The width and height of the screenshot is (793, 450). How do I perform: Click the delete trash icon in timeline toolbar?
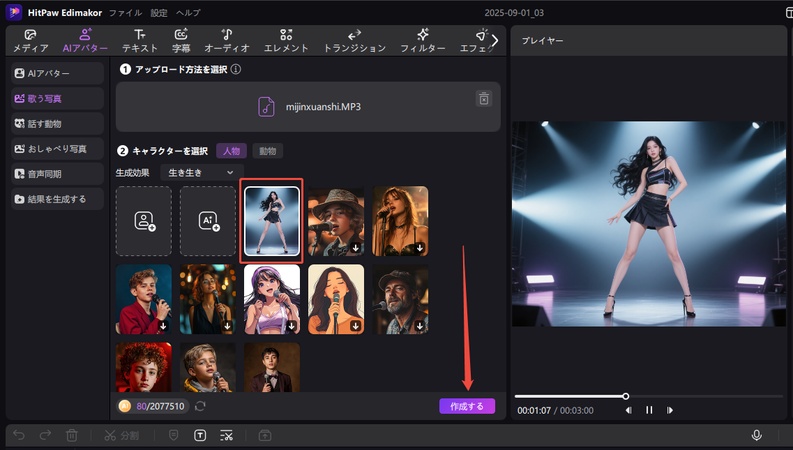[x=72, y=435]
